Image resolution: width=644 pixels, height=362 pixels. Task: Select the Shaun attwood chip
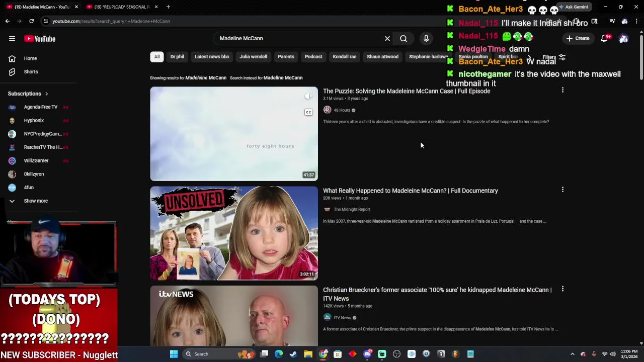382,57
